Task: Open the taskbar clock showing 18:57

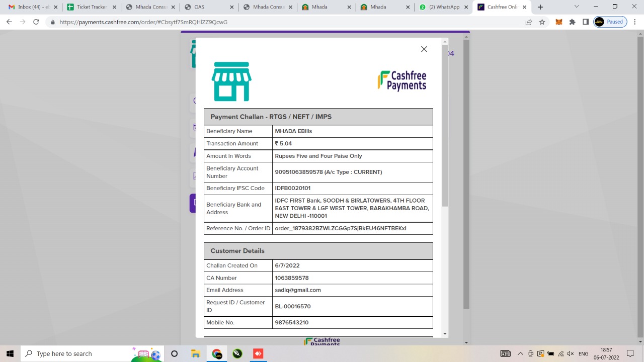Action: pos(606,353)
